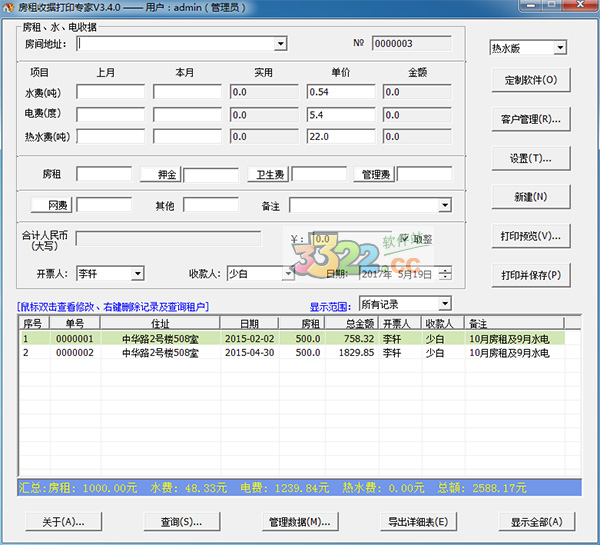Click the 房租 rent input field
The width and height of the screenshot is (600, 545).
103,175
